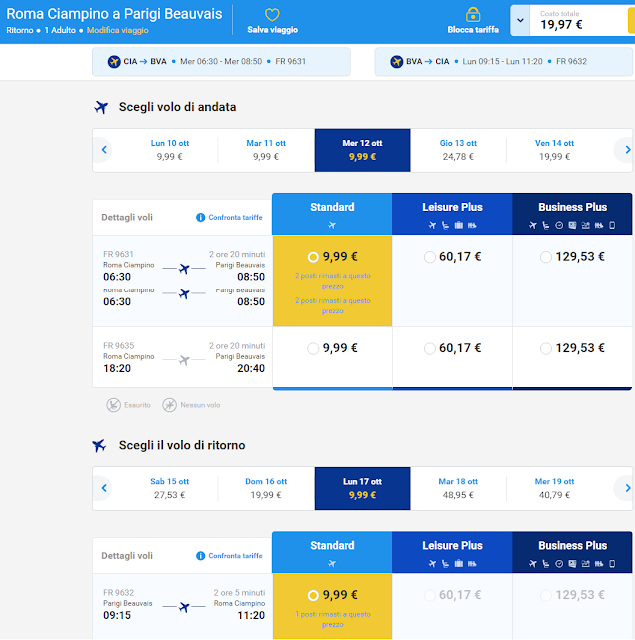Select outbound date Lun 10 ott

[x=170, y=150]
